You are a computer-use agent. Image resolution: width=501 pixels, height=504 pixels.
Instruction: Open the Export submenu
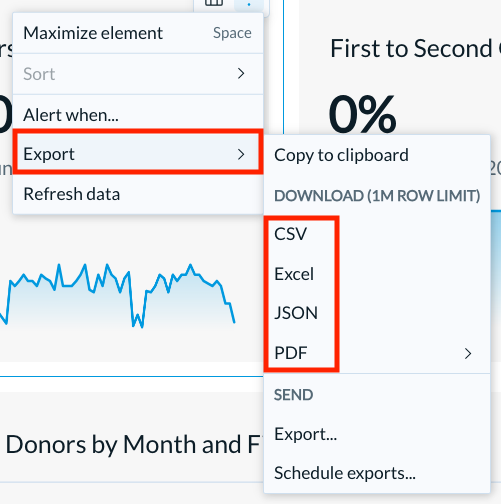point(138,154)
